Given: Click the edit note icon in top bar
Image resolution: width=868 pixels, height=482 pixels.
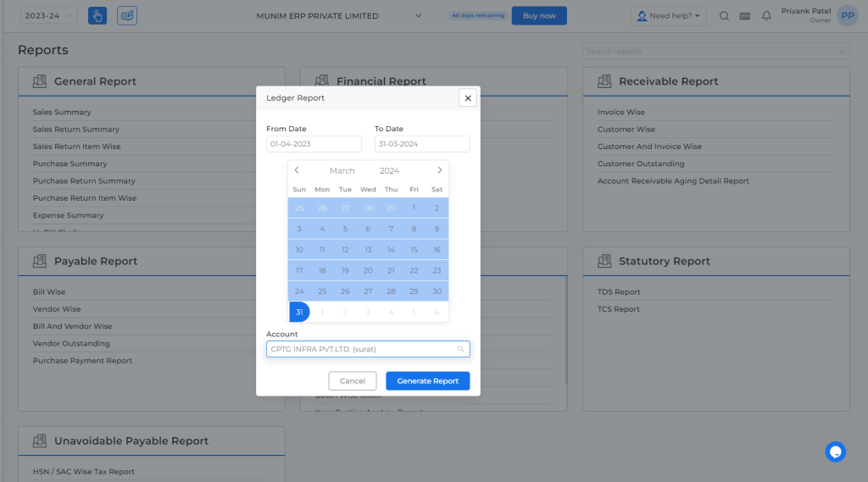Looking at the screenshot, I should pos(127,15).
